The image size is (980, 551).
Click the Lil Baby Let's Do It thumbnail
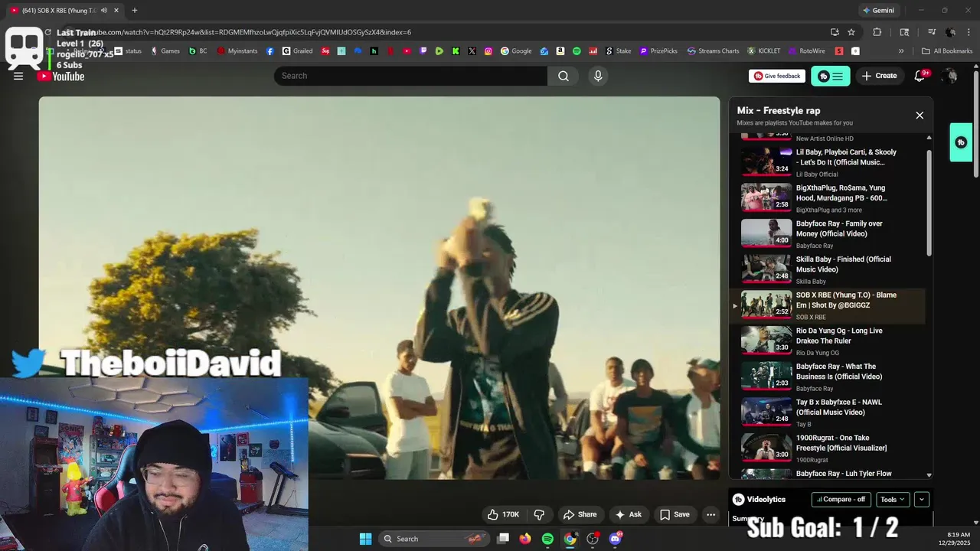click(x=766, y=161)
